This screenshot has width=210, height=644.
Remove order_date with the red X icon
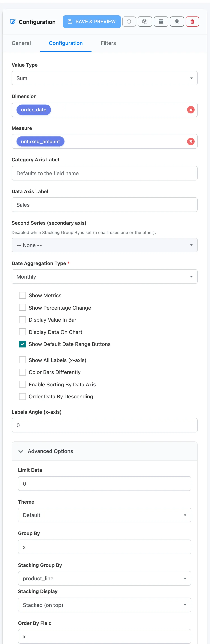(x=191, y=110)
